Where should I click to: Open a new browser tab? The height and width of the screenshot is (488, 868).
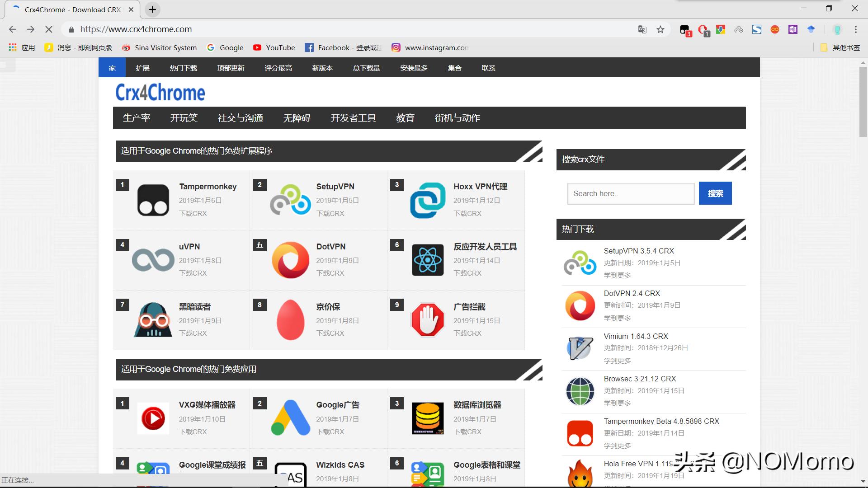(153, 9)
